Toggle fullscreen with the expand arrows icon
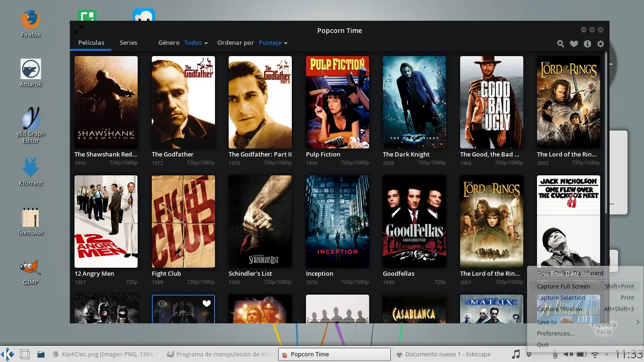The width and height of the screenshot is (644, 362). click(79, 30)
